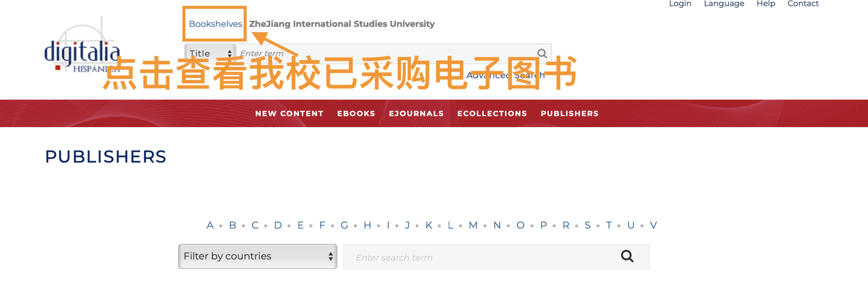Viewport: 868px width, 294px height.
Task: Filter publishers by letter F
Action: pyautogui.click(x=322, y=225)
